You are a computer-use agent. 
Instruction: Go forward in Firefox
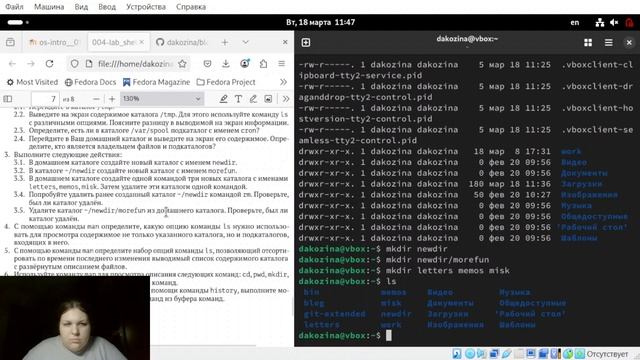tap(31, 64)
